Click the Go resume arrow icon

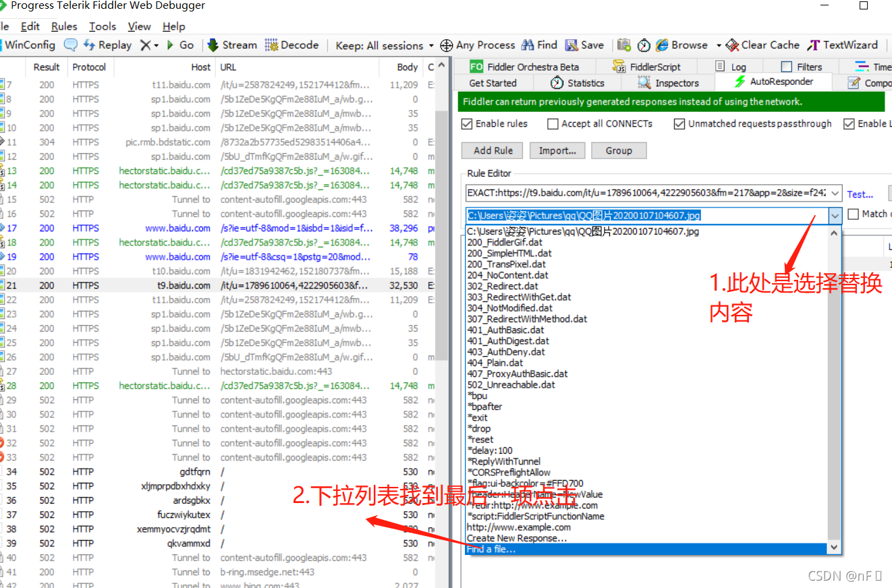pyautogui.click(x=170, y=45)
